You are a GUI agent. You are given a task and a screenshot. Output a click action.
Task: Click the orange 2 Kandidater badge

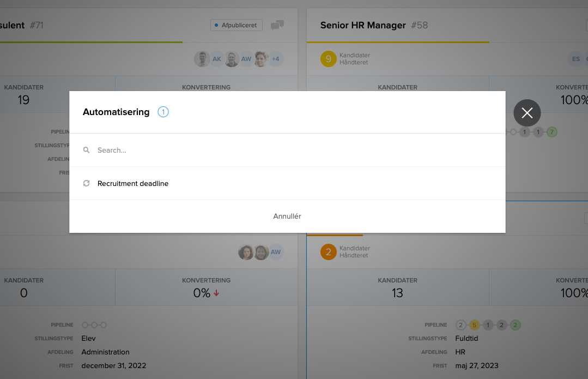(x=328, y=252)
